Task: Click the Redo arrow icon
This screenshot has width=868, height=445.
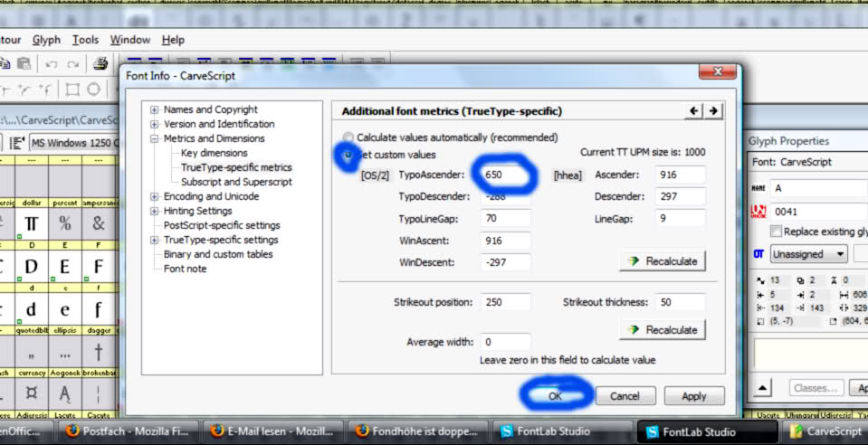Action: (x=73, y=65)
